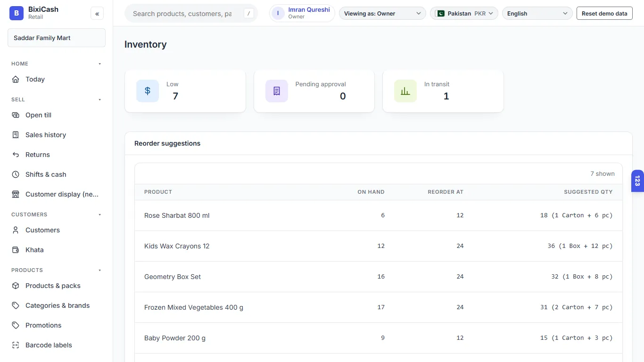Click the Categories & brands tag icon
The width and height of the screenshot is (644, 362).
(16, 305)
